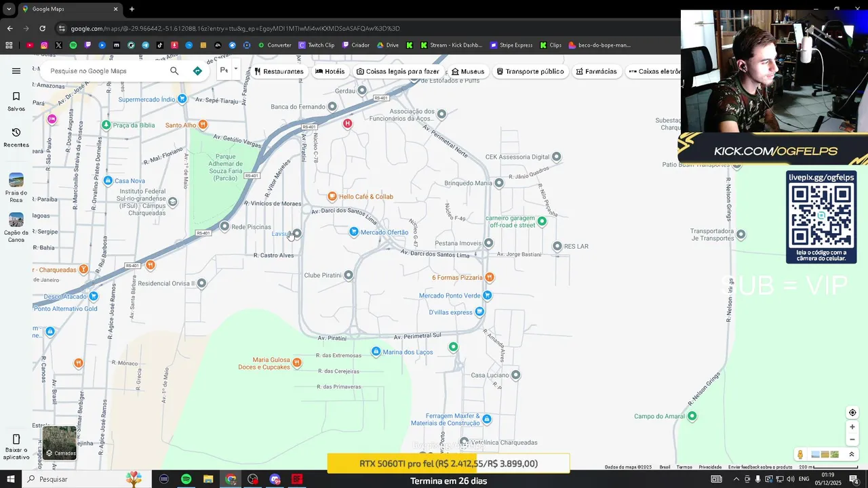Open Enviar feedback sobre o produto link
Screen dimensions: 868x488
760,467
